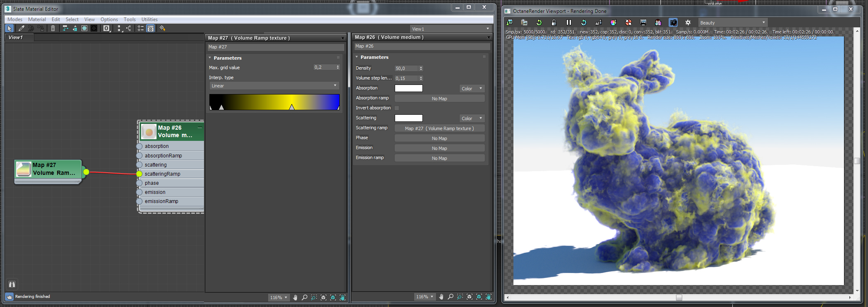
Task: Click the Scattering white color swatch
Action: pos(409,118)
